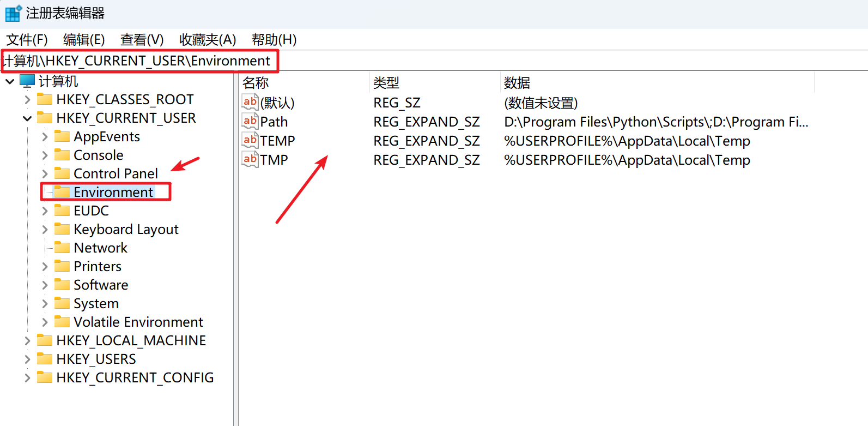Open the 收藏夹(A) menu
The image size is (868, 426).
(x=208, y=40)
